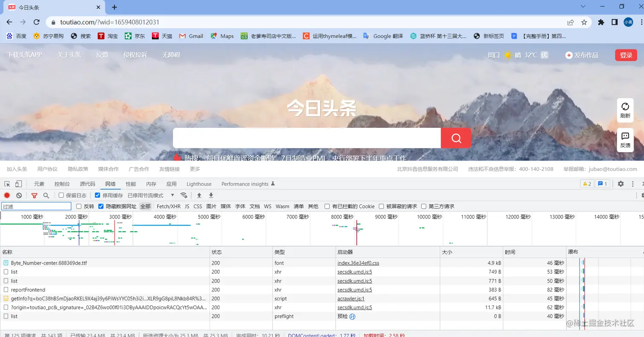This screenshot has width=644, height=337.
Task: Click the messages badge showing 1
Action: [603, 184]
